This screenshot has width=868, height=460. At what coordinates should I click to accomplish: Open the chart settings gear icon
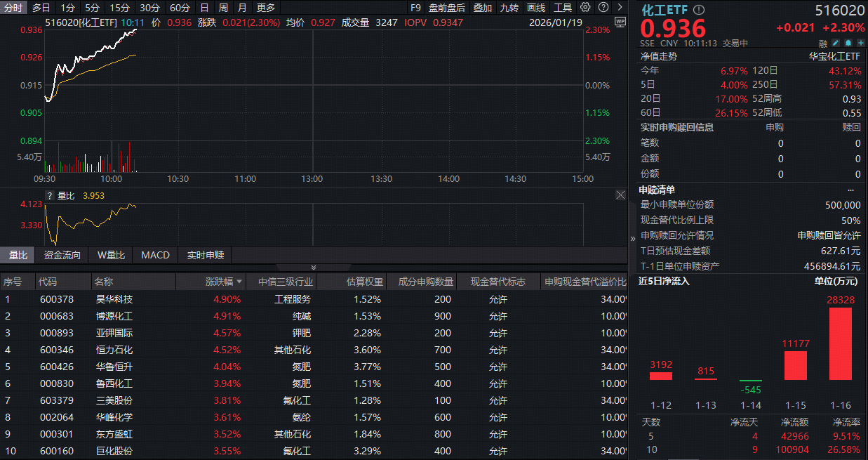pos(585,7)
